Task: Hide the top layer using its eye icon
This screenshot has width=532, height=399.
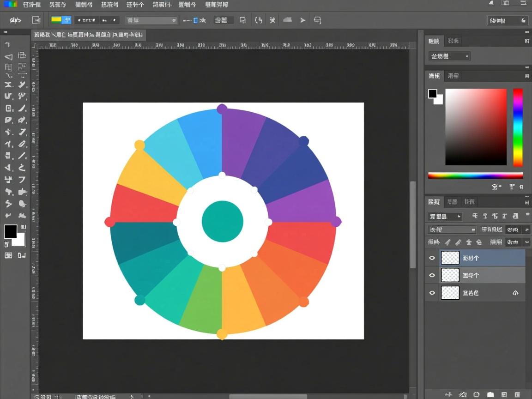Action: (x=432, y=258)
